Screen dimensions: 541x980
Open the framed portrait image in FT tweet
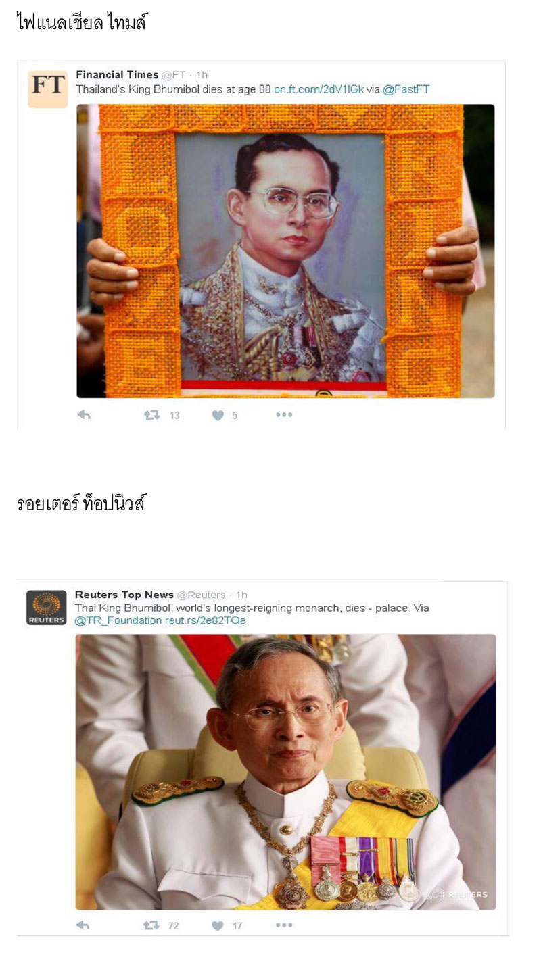tap(285, 251)
